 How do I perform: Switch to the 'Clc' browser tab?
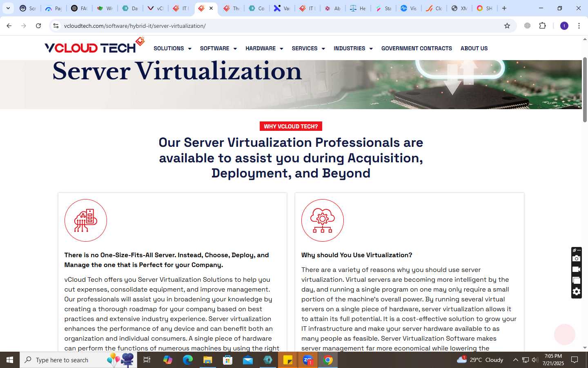point(434,8)
